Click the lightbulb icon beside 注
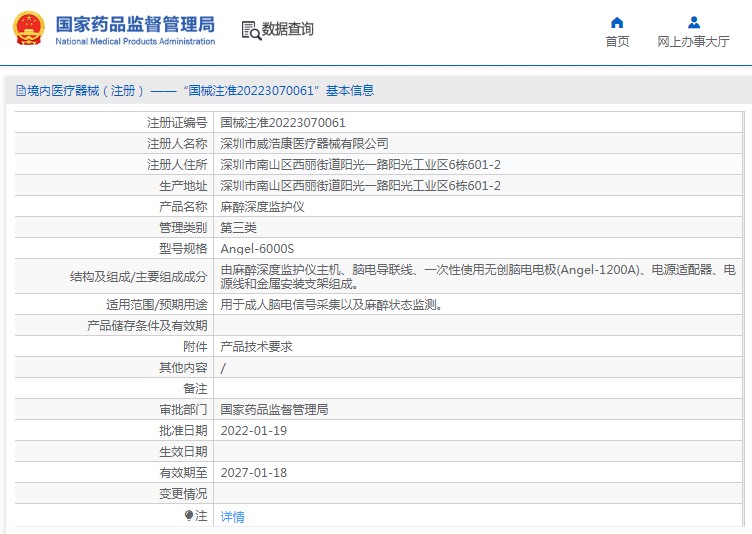Viewport: 752px width, 534px height. click(188, 515)
